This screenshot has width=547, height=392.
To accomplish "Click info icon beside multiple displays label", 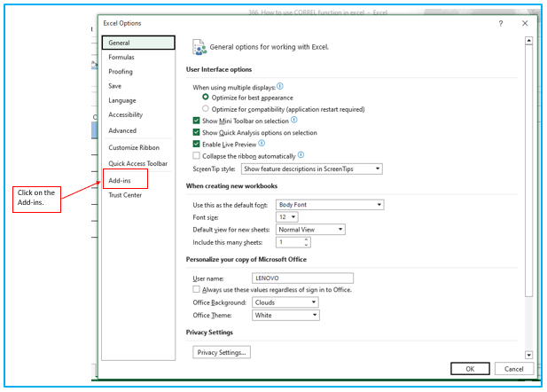I will [280, 86].
